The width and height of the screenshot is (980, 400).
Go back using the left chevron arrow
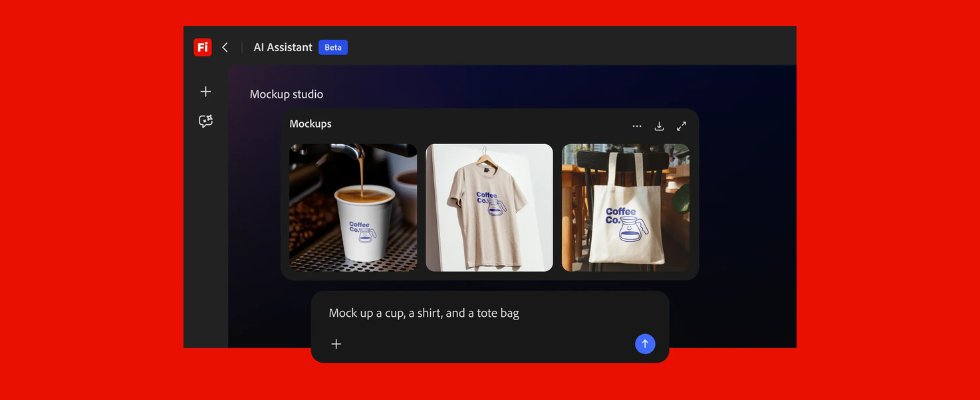[225, 47]
